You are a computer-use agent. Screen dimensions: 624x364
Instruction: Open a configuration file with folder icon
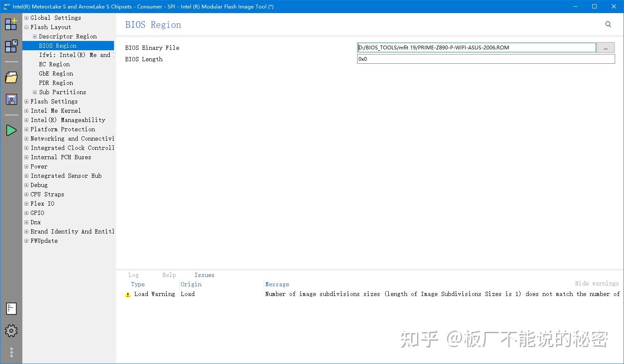point(11,77)
